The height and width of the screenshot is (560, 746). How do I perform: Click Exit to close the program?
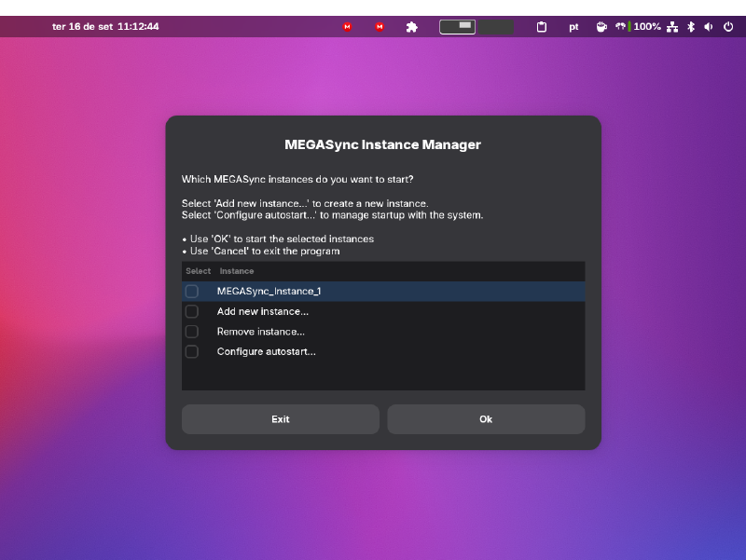point(280,418)
